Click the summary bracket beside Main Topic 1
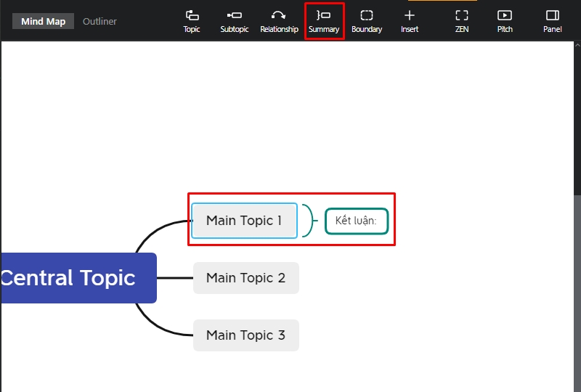The image size is (581, 392). click(309, 221)
